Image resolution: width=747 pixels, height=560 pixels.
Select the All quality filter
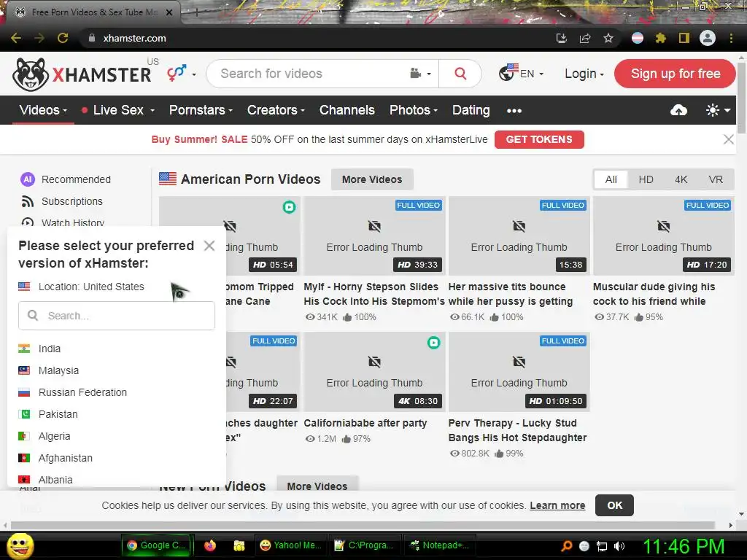coord(611,179)
